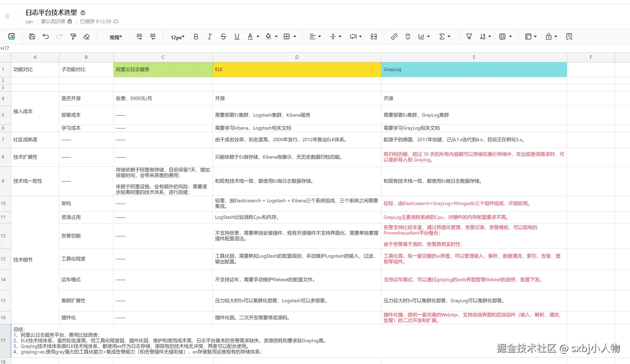Image resolution: width=630 pixels, height=364 pixels.
Task: Select the green 阿里云日志服务 header cell
Action: pos(163,70)
